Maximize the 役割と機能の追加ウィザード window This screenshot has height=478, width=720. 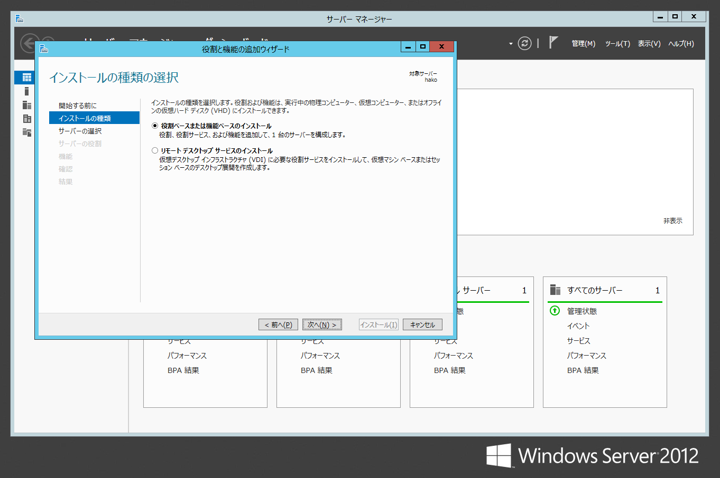click(422, 46)
